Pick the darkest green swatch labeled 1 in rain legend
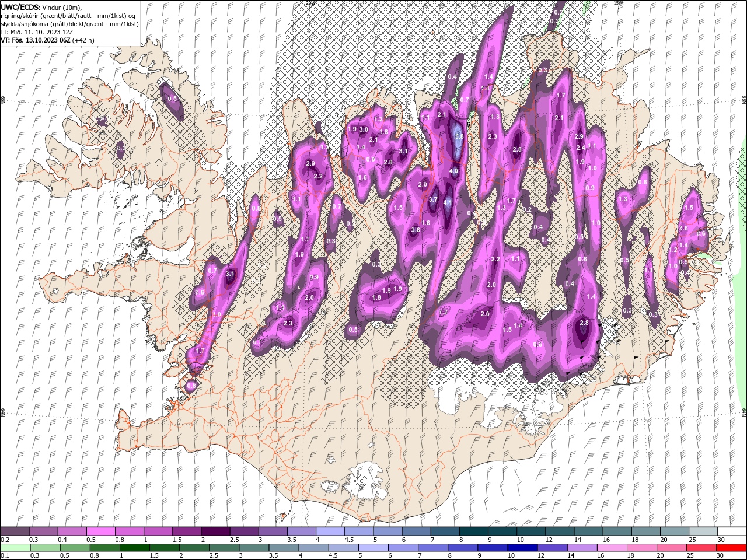This screenshot has height=560, width=747. 134,547
